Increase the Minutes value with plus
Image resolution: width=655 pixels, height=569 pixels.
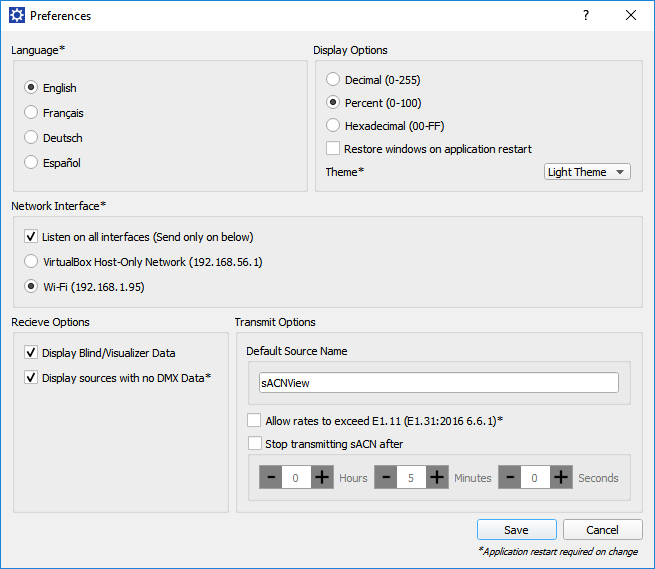437,478
